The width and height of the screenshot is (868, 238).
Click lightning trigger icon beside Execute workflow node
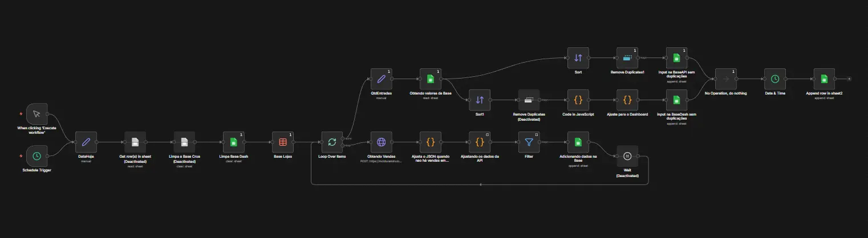pos(21,114)
